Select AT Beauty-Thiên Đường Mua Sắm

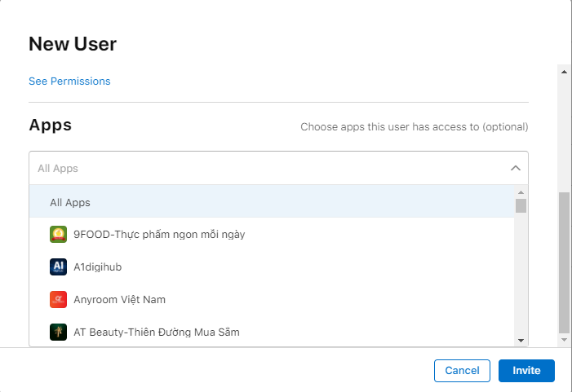pyautogui.click(x=156, y=333)
